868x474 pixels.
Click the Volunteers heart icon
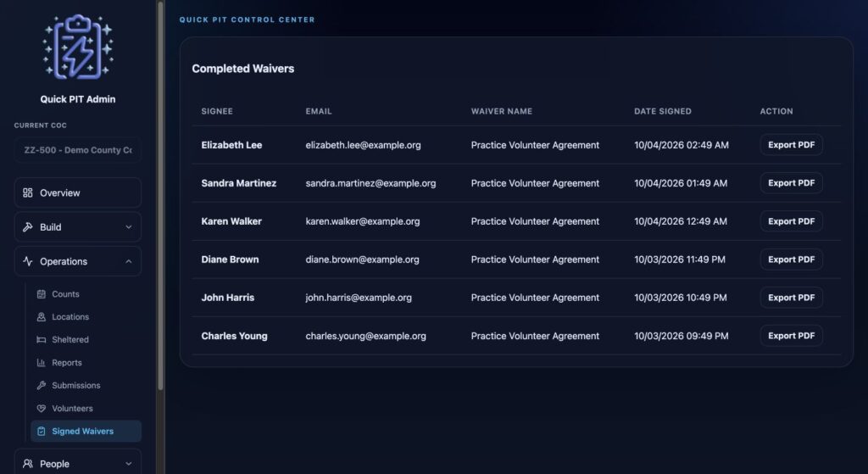point(41,409)
